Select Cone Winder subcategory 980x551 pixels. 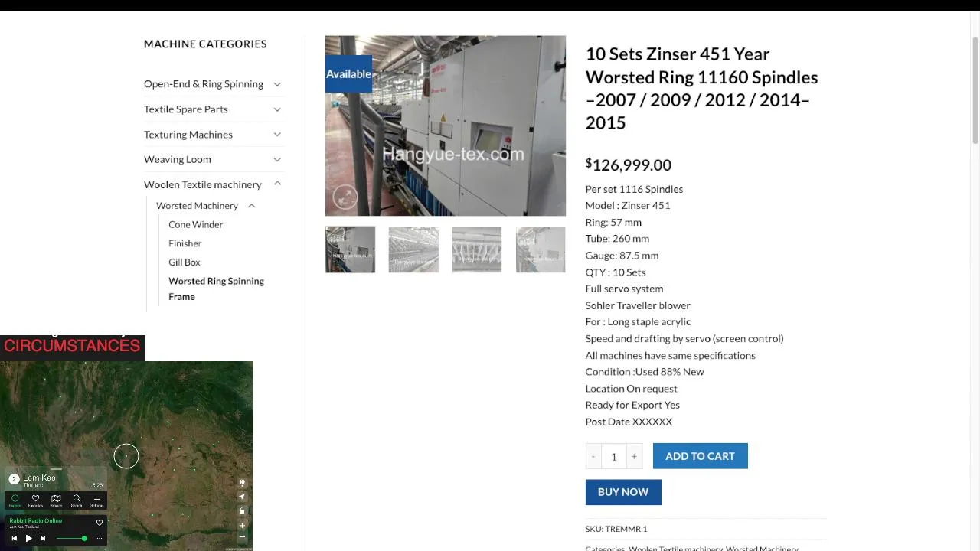(196, 224)
